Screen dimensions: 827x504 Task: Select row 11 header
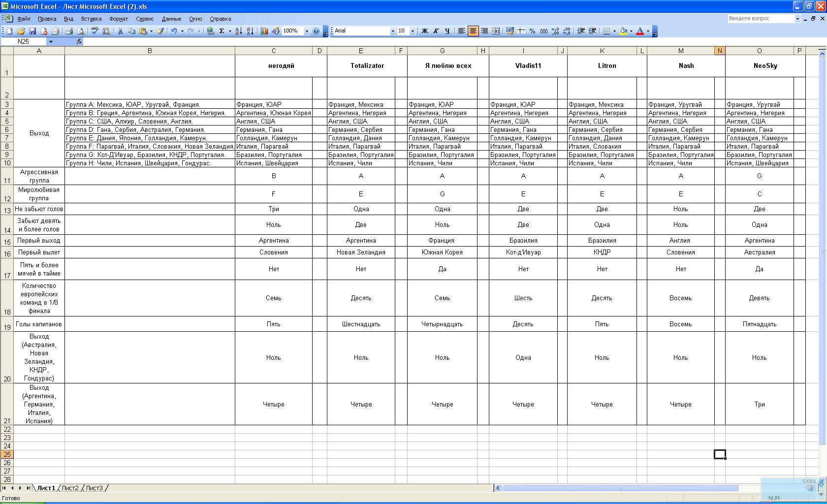pos(7,176)
